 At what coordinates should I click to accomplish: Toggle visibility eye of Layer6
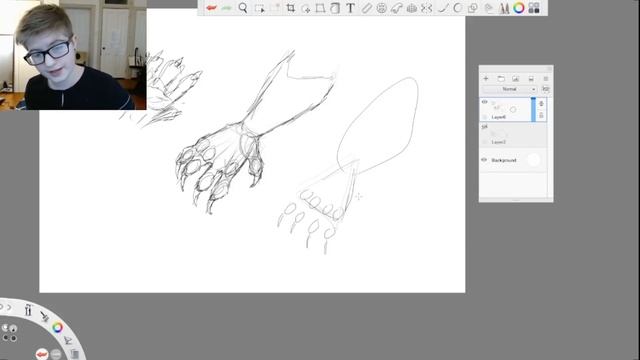(484, 102)
